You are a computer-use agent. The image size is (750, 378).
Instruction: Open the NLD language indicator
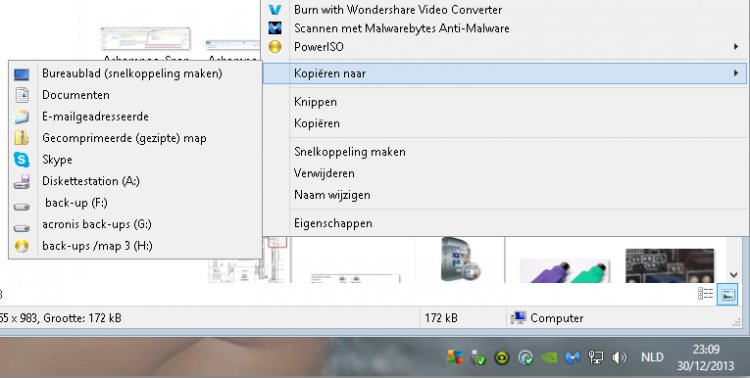point(652,357)
